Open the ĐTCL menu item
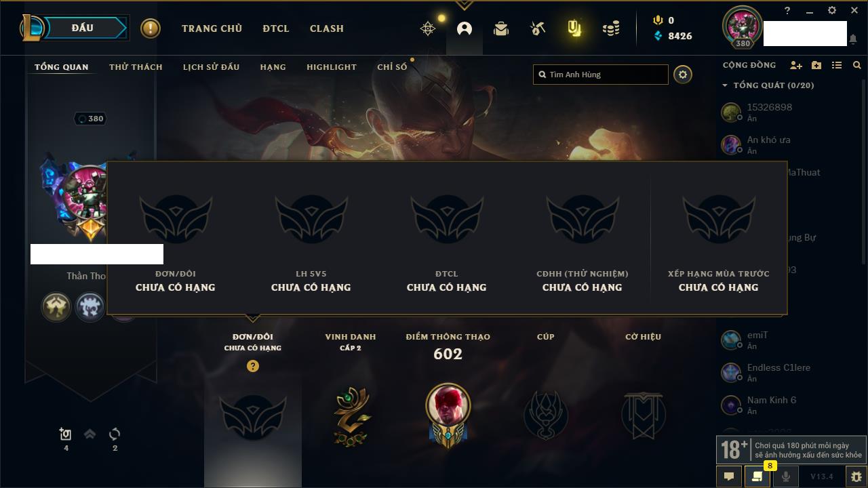This screenshot has height=488, width=868. [x=276, y=28]
